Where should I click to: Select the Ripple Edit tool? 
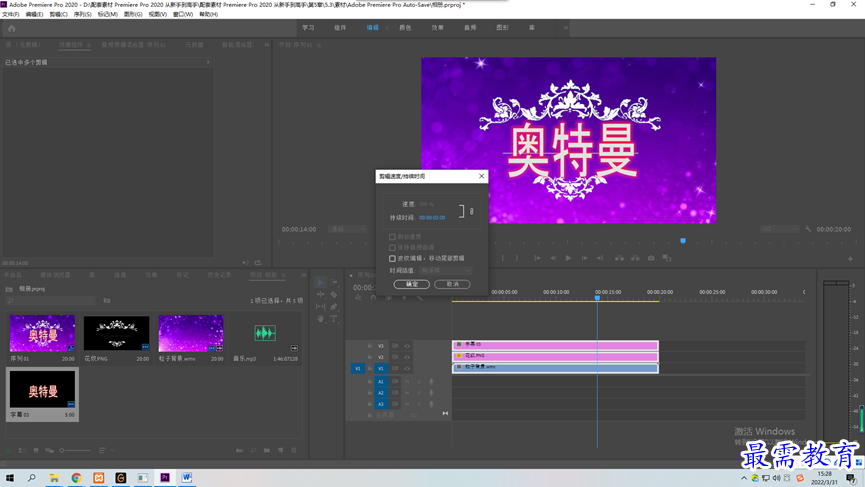click(x=321, y=295)
